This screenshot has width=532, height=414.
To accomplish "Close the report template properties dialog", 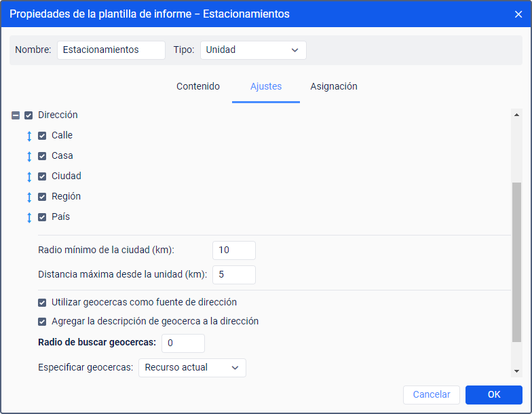I will coord(518,14).
